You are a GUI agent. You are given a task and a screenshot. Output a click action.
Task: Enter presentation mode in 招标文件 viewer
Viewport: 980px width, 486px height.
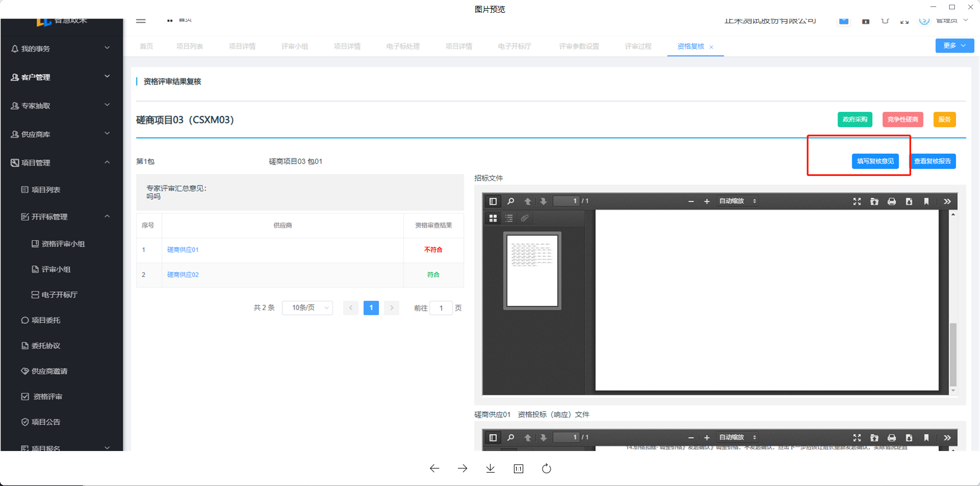pyautogui.click(x=857, y=201)
